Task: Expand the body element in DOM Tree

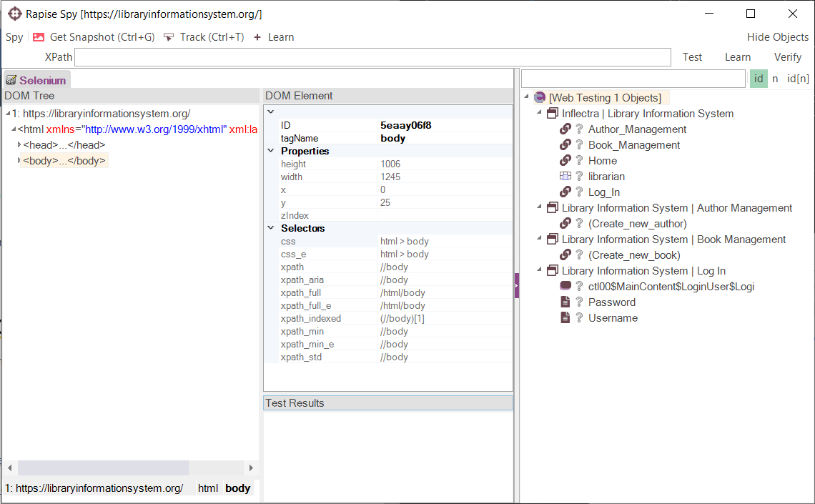Action: point(19,161)
